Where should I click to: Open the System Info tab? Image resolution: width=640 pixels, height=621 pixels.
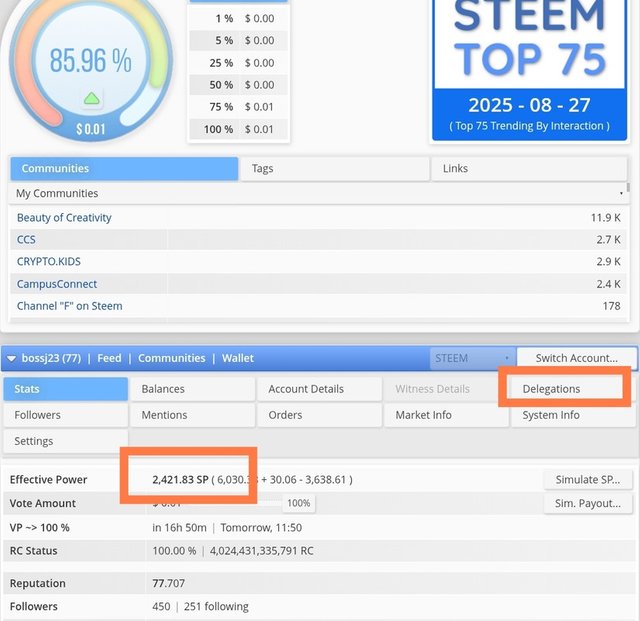point(573,415)
